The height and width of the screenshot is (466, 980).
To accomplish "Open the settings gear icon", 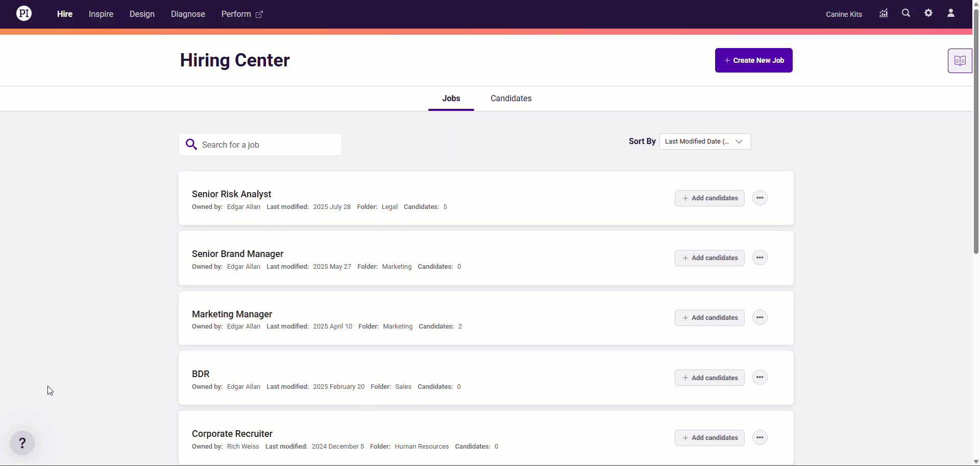I will pyautogui.click(x=928, y=13).
